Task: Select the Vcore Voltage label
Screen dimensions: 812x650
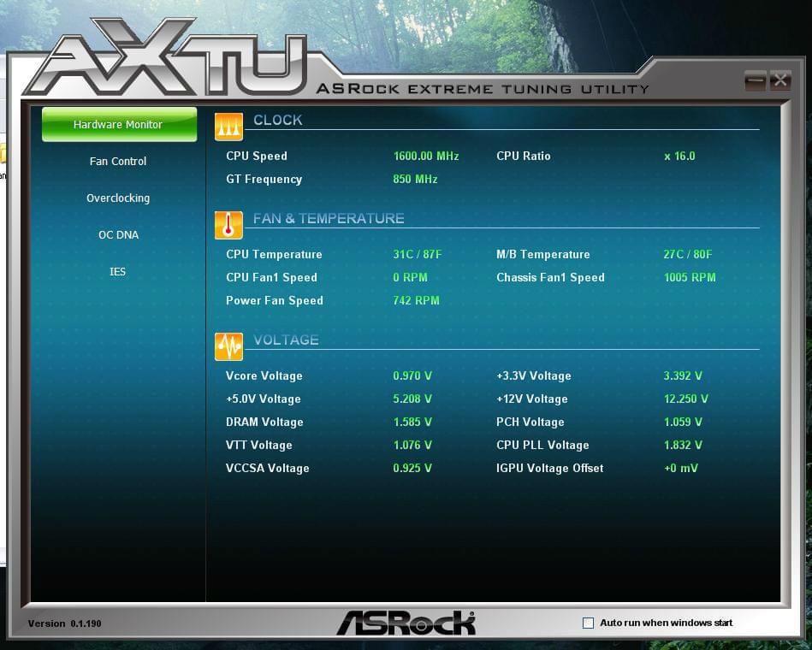Action: pyautogui.click(x=264, y=375)
